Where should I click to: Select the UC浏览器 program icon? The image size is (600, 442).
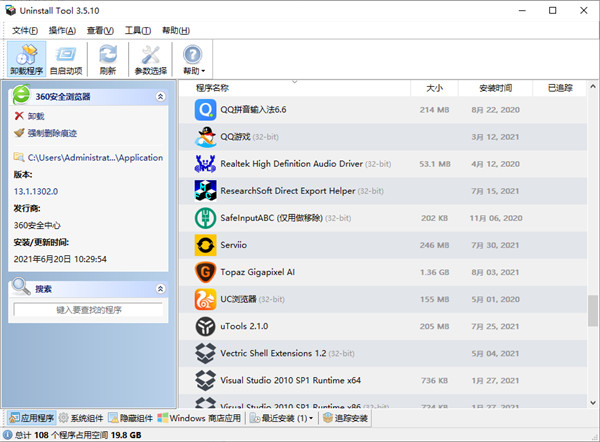pos(205,298)
